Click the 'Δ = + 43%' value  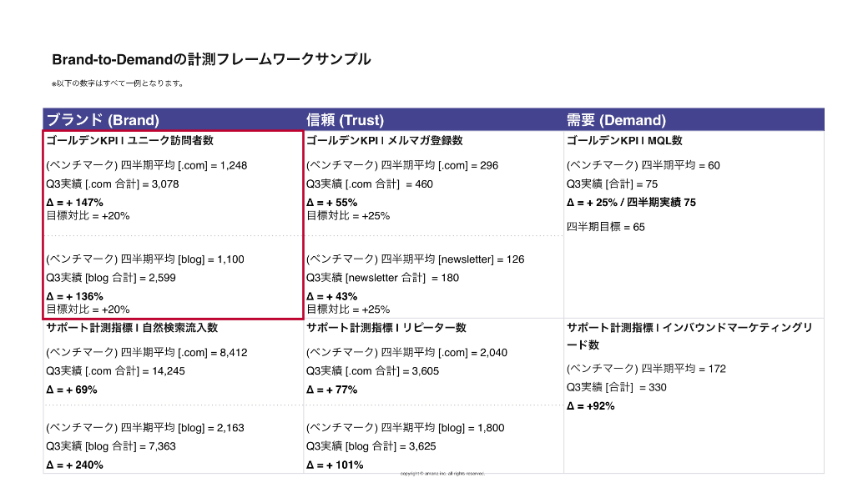coord(332,297)
